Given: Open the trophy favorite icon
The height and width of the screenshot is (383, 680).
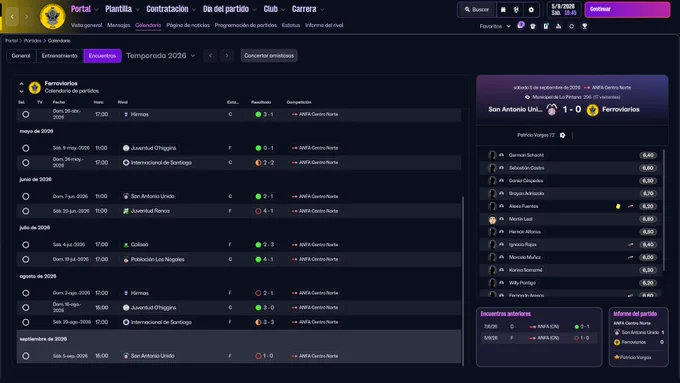Looking at the screenshot, I should pos(585,26).
